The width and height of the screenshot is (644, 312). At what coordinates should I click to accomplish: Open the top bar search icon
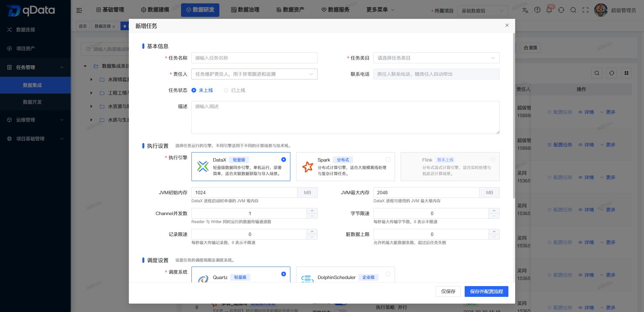coord(573,10)
